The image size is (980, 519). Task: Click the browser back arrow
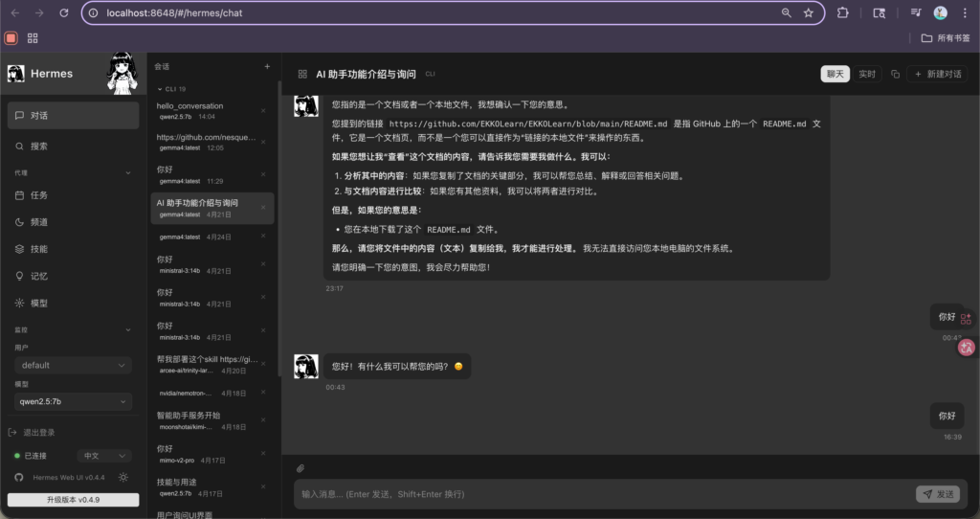click(x=15, y=12)
